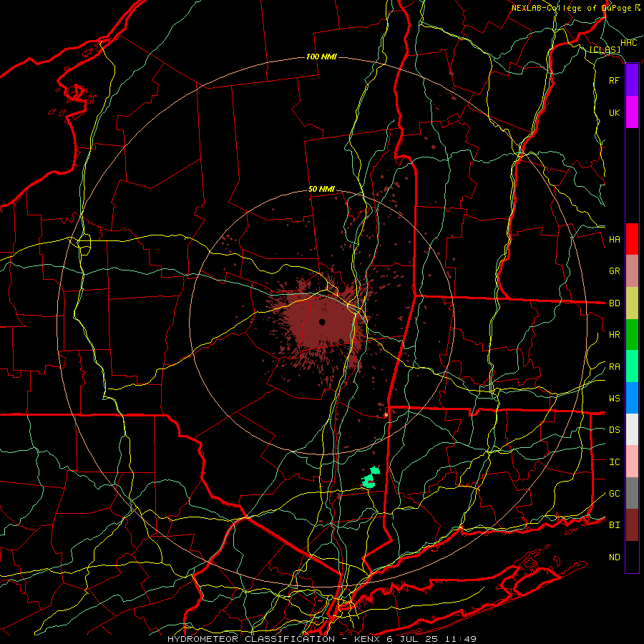644x644 pixels.
Task: Click the BD yellow legend swatch
Action: (x=632, y=303)
